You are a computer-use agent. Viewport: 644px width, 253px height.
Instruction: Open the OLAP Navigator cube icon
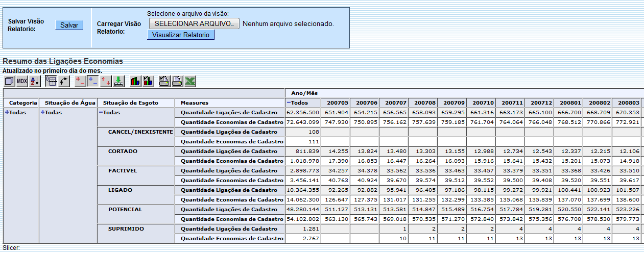pos(10,81)
